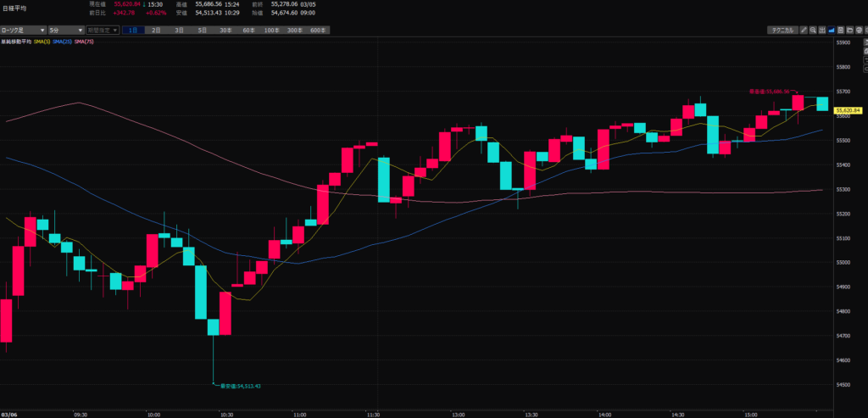Click the grid/crosshair display icon
868x418 pixels.
(x=821, y=30)
